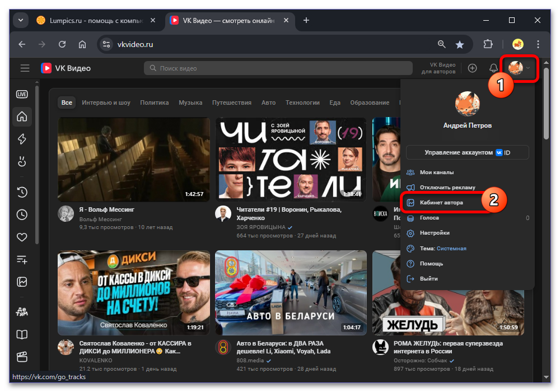The width and height of the screenshot is (560, 392).
Task: Change Тема: Системная menu item
Action: coord(467,248)
